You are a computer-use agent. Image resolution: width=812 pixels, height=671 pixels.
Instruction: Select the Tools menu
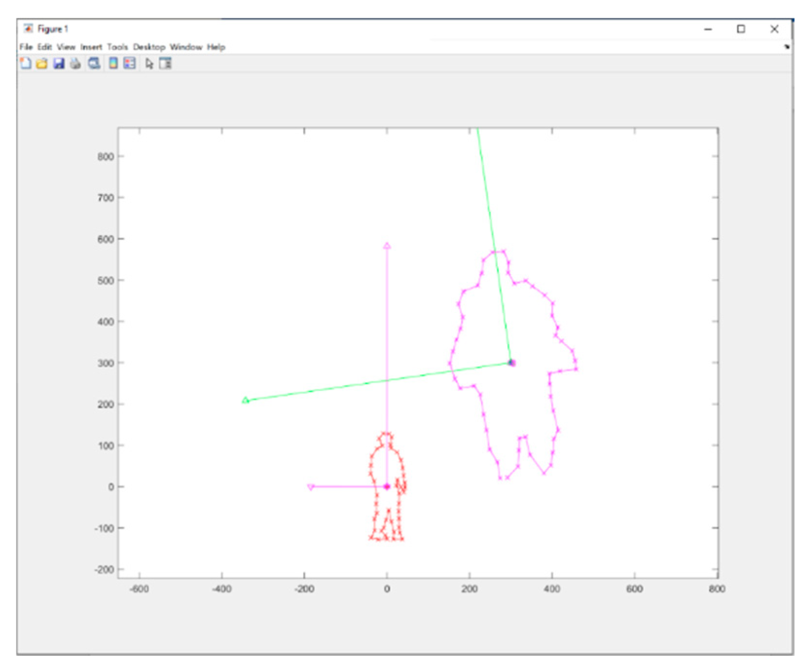(117, 47)
